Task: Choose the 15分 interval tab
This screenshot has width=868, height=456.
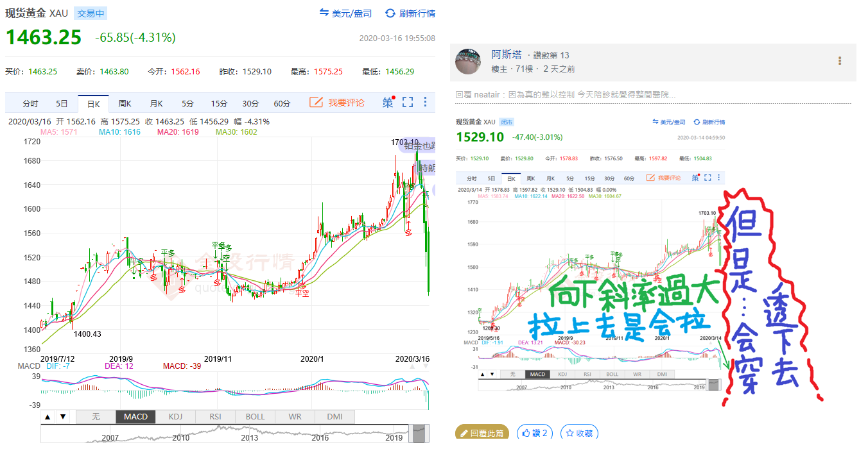Action: tap(219, 103)
